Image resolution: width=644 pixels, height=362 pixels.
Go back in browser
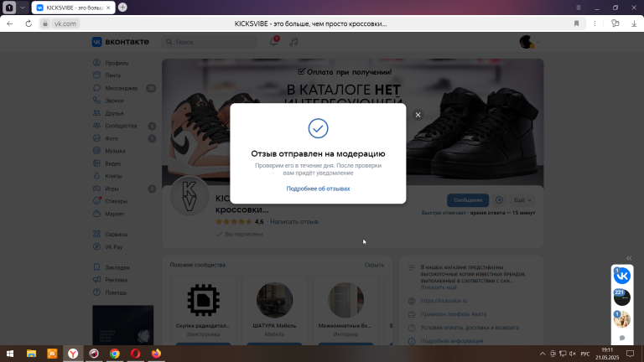click(x=10, y=23)
